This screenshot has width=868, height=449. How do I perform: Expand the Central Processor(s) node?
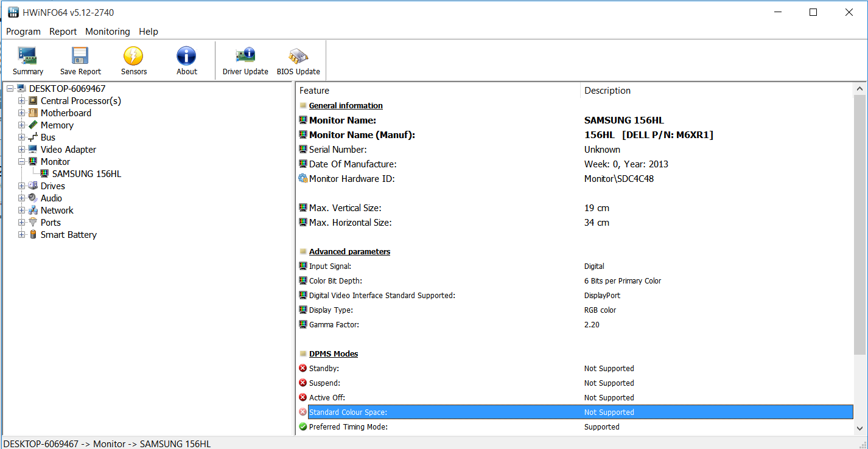pos(22,101)
